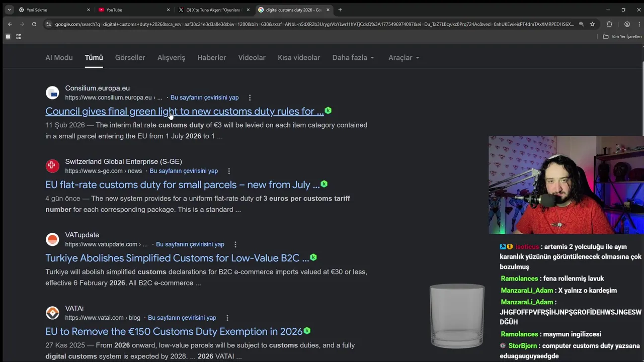Switch to Alışveriş results
Image resolution: width=644 pixels, height=362 pixels.
(171, 58)
